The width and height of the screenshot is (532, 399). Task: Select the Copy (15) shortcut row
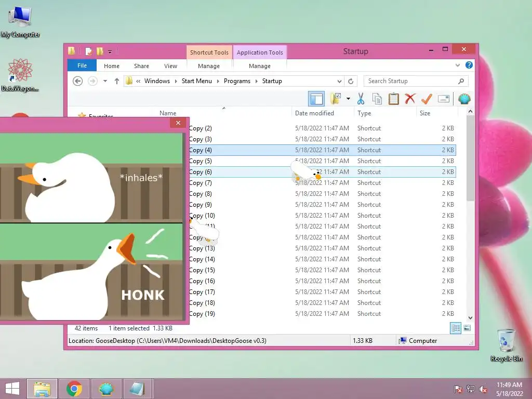click(x=322, y=270)
